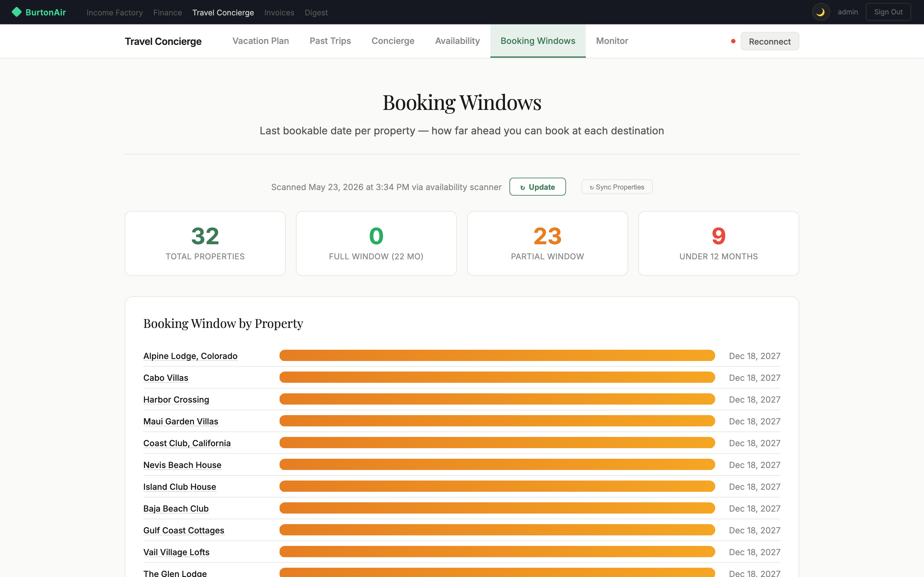924x577 pixels.
Task: Click the red connection status dot
Action: coord(733,41)
